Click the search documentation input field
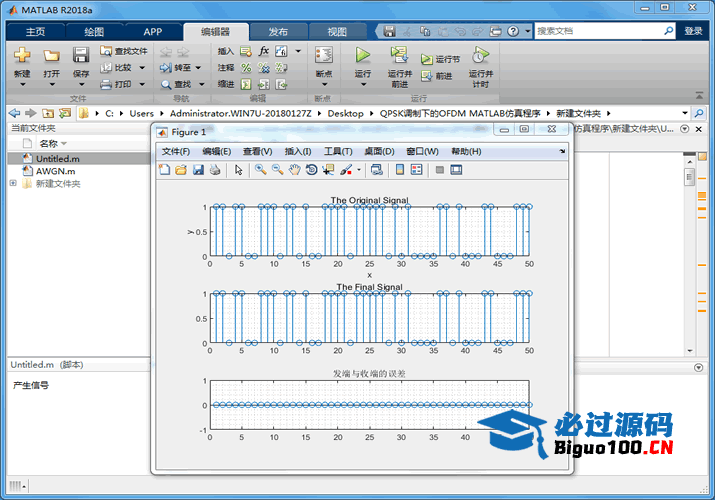715x500 pixels. [598, 31]
